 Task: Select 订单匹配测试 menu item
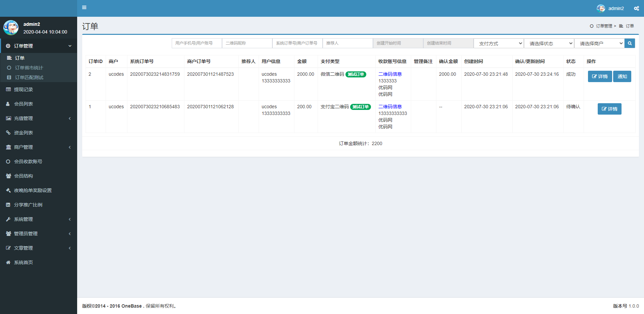[x=29, y=77]
